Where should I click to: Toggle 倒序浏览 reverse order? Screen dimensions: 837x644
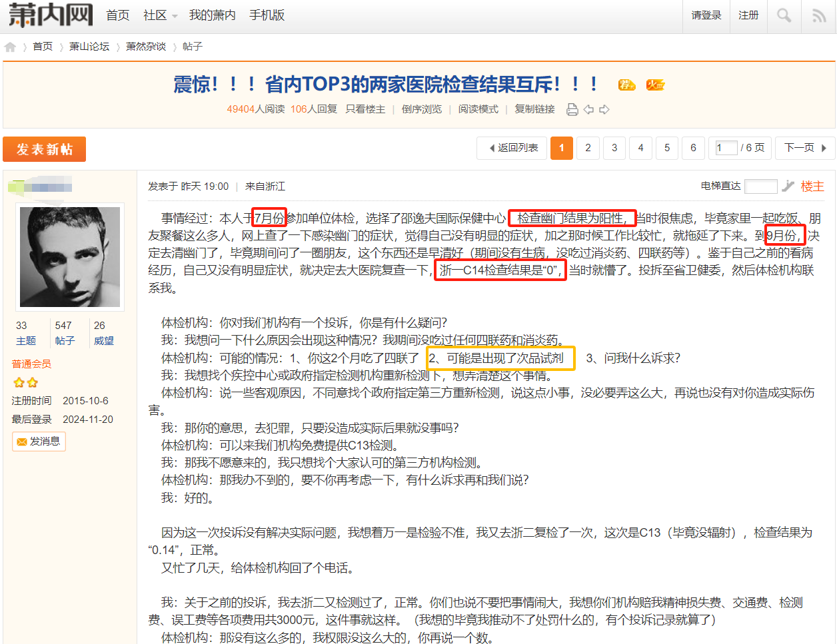point(421,109)
